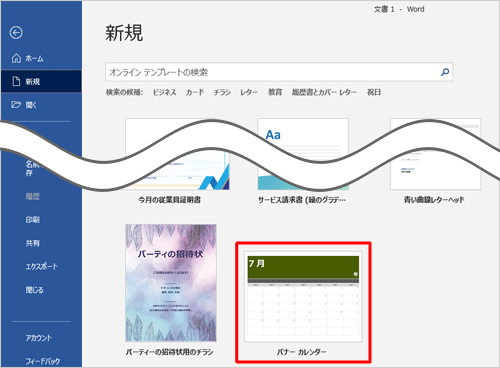Open フィードバック in the sidebar
The image size is (500, 368).
43,361
